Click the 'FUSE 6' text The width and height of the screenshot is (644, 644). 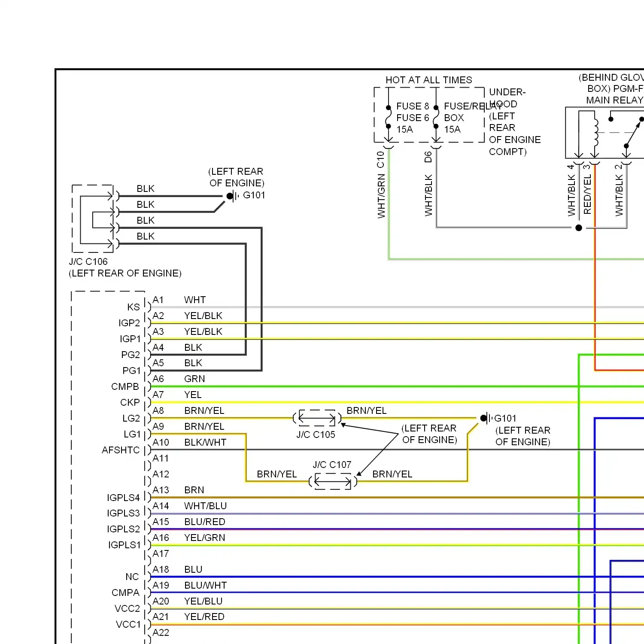tap(413, 118)
